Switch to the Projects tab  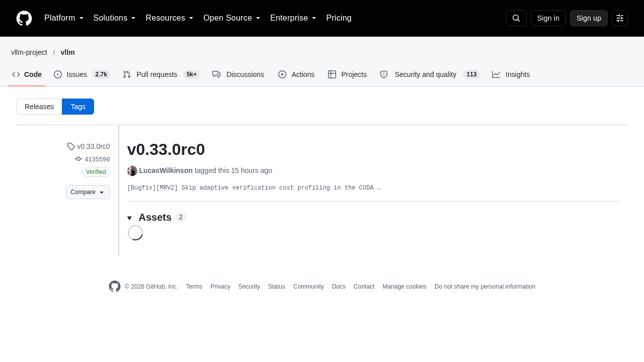347,74
